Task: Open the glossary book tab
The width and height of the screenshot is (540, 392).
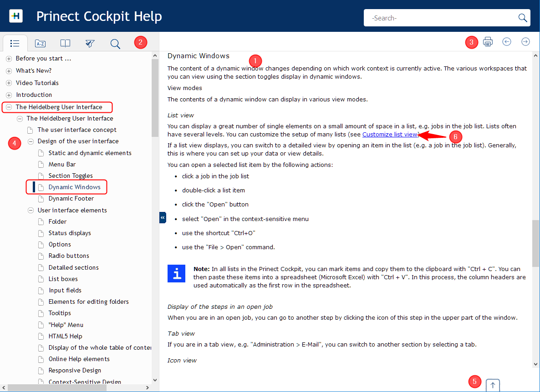Action: (66, 43)
